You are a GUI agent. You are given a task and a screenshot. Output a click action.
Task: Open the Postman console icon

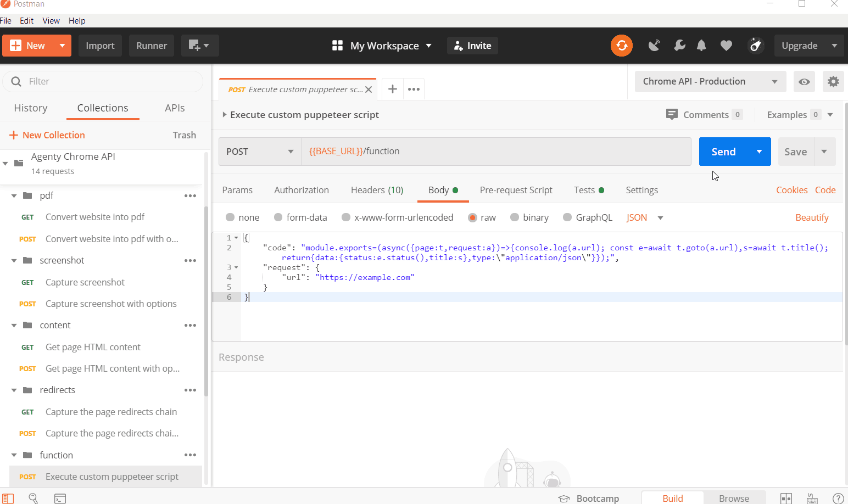point(60,498)
